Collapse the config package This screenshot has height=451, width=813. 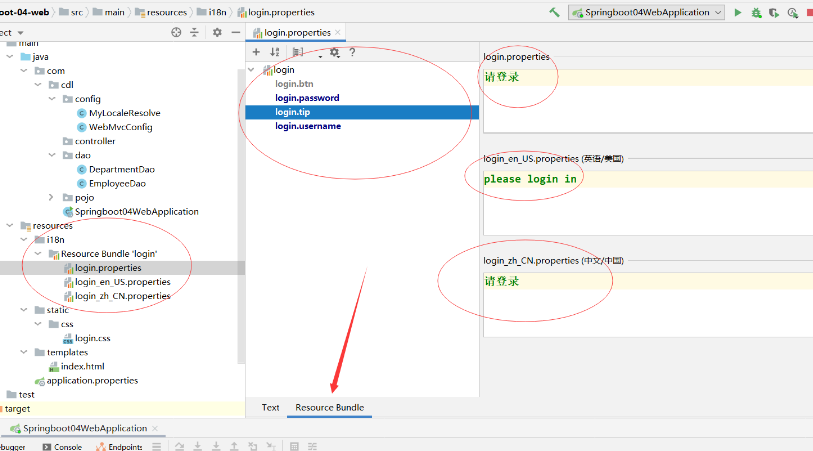click(52, 98)
